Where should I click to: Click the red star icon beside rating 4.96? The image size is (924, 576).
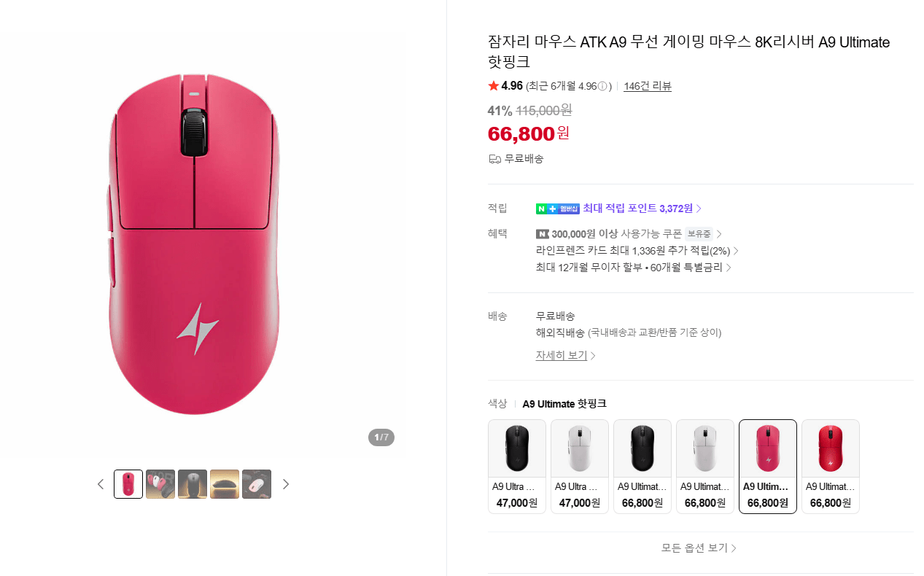[x=493, y=85]
